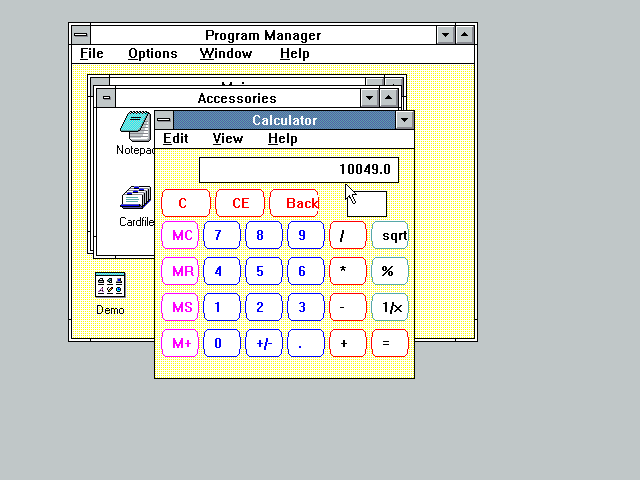
Task: Click the Calculator title bar
Action: tap(284, 120)
